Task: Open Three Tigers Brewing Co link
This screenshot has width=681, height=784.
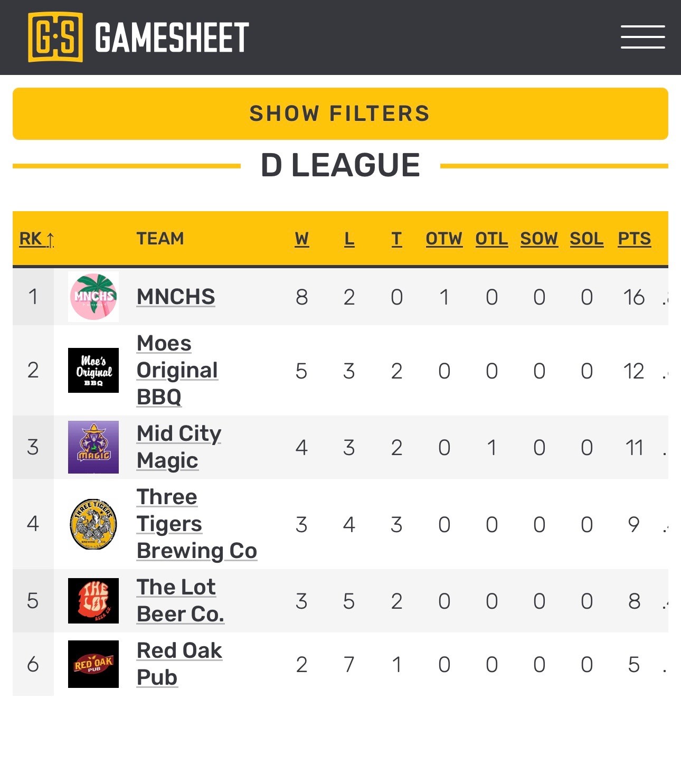Action: [196, 524]
